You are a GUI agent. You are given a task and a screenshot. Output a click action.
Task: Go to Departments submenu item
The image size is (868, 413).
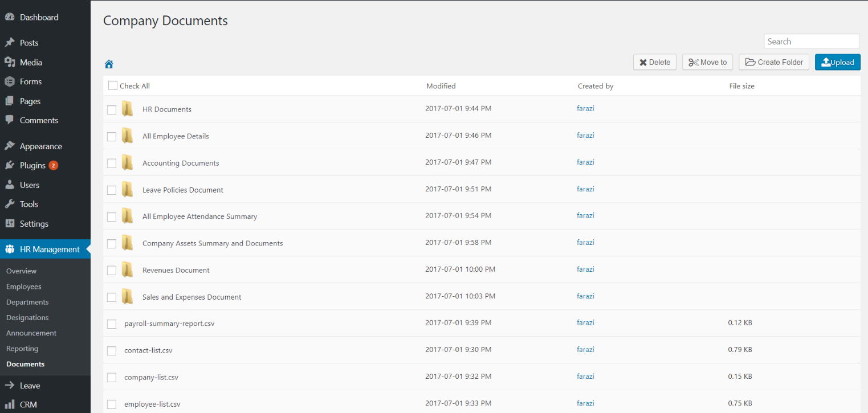pos(27,302)
